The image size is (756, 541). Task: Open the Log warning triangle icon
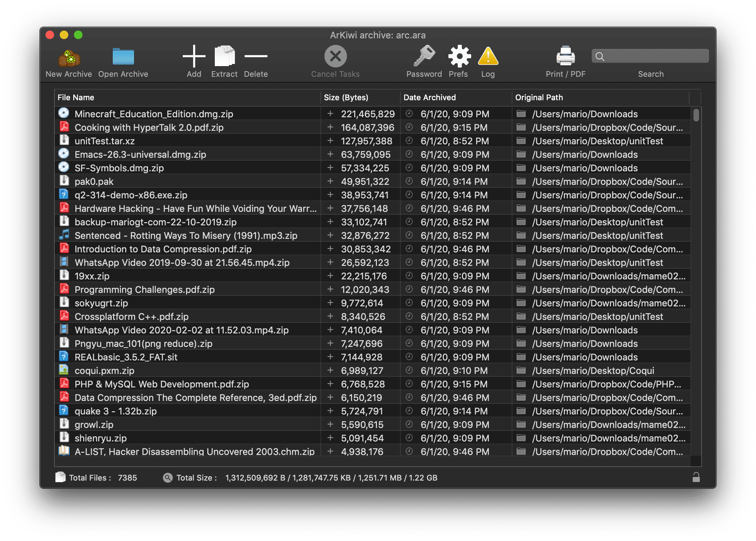pyautogui.click(x=488, y=57)
